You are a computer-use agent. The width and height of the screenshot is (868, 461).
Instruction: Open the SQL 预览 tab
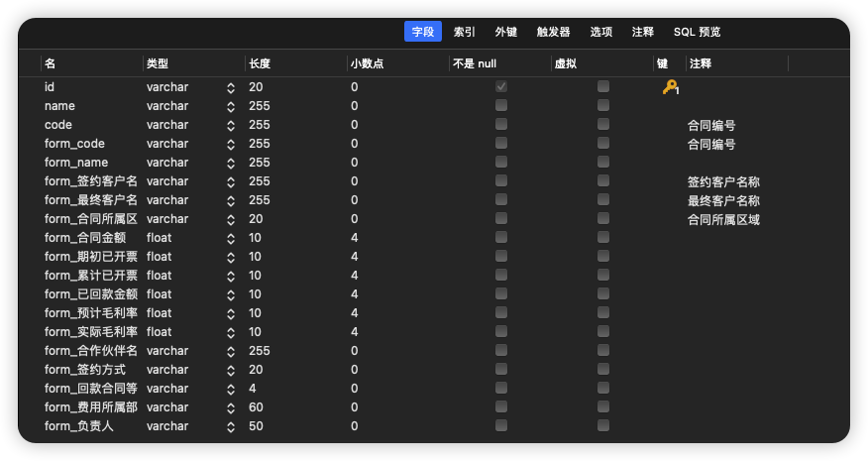coord(697,32)
